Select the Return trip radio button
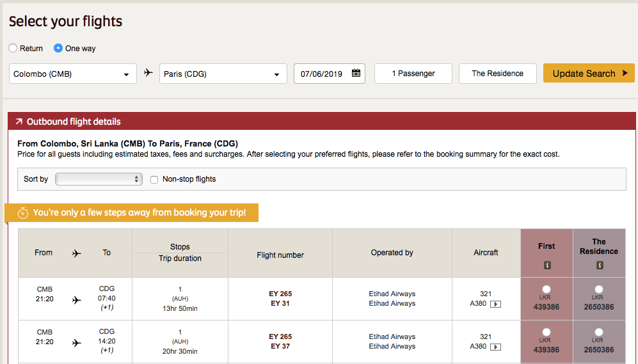 (x=13, y=48)
